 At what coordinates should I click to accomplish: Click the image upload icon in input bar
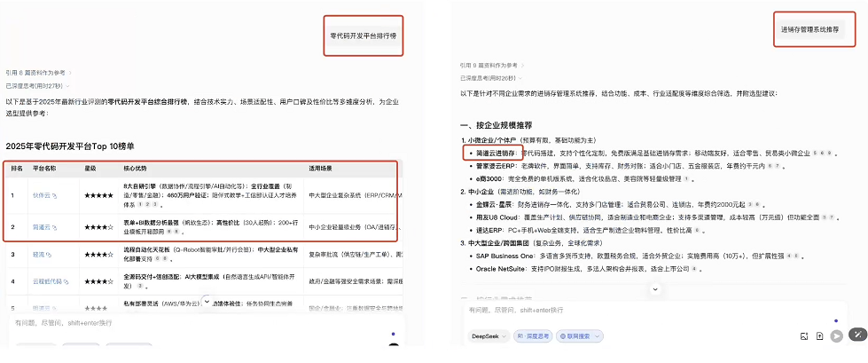pyautogui.click(x=803, y=336)
